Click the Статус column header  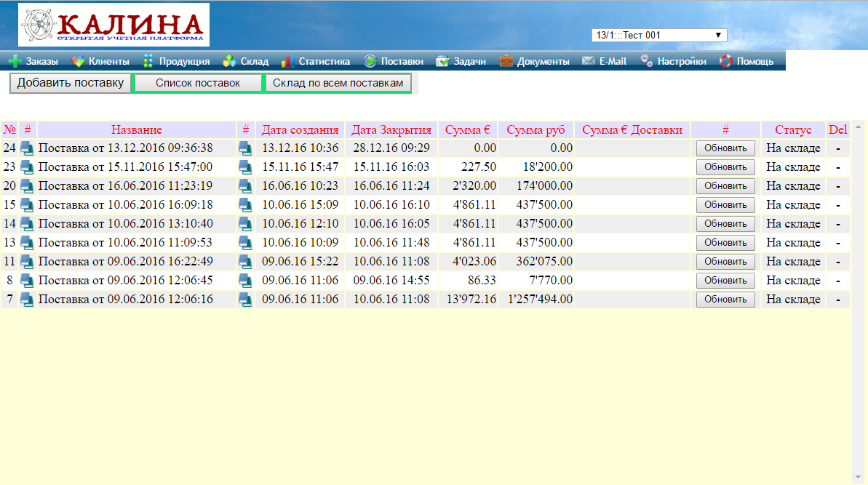(x=793, y=130)
